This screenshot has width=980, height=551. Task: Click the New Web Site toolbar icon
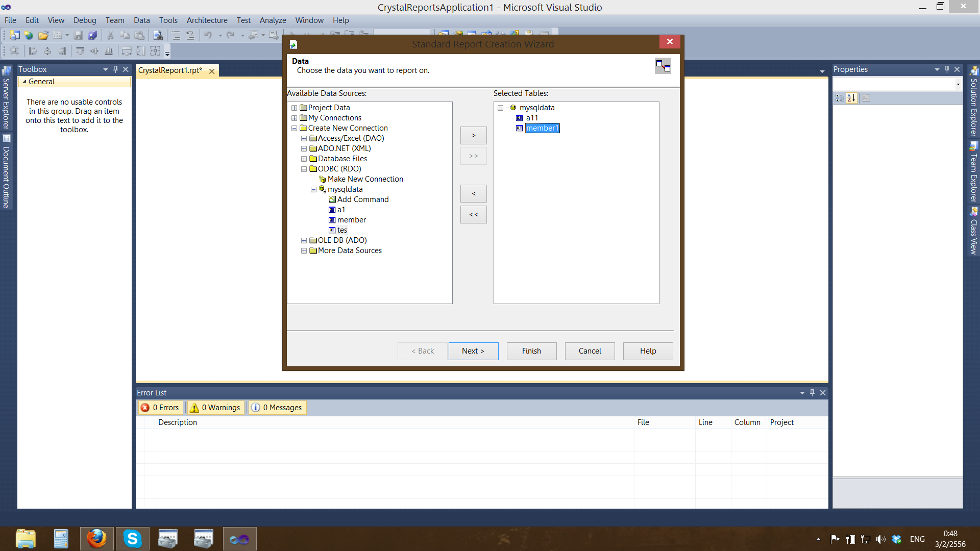(x=29, y=35)
